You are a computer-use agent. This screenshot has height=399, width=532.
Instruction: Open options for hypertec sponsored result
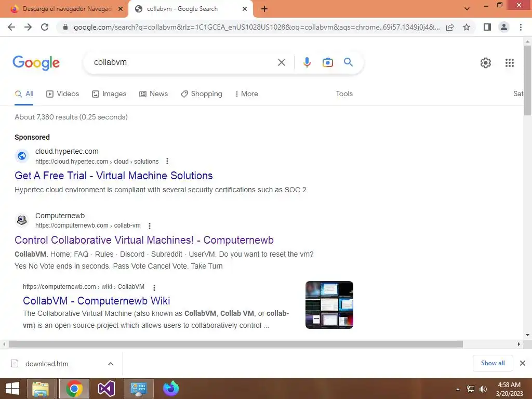point(167,161)
